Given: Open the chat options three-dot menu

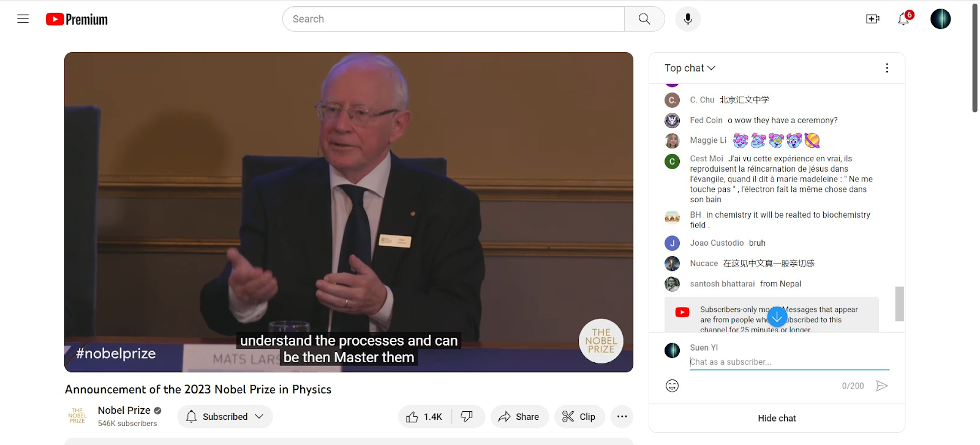Looking at the screenshot, I should click(x=886, y=68).
